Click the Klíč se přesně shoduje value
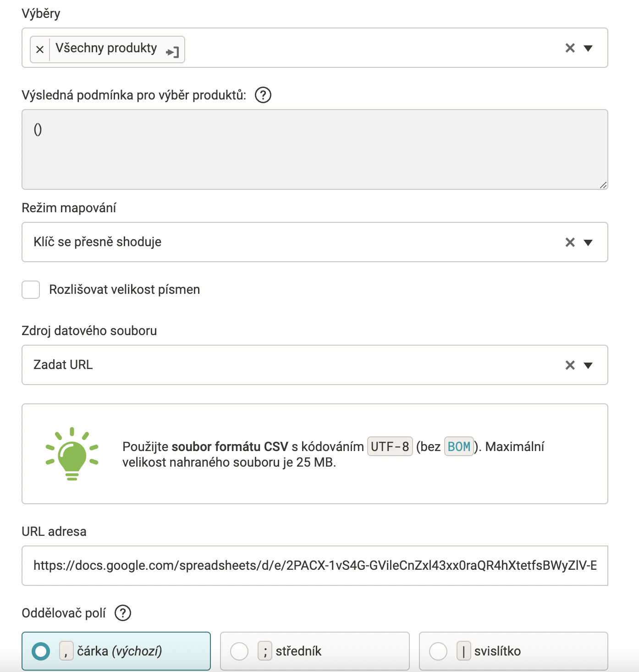 (98, 242)
